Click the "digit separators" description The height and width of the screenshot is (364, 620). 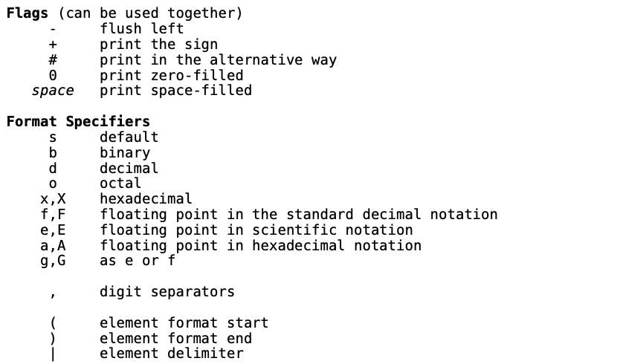(x=167, y=292)
